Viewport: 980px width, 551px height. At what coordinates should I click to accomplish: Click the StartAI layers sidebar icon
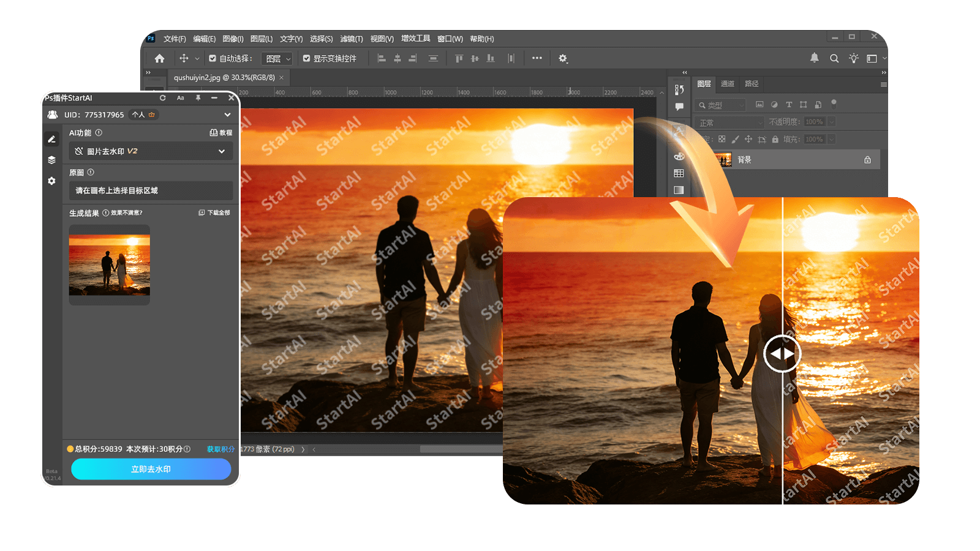point(51,160)
